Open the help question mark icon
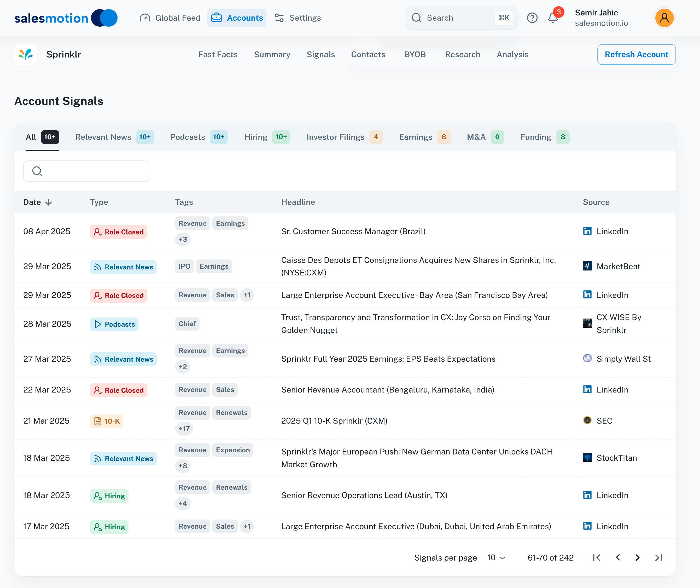The width and height of the screenshot is (700, 588). click(x=532, y=18)
